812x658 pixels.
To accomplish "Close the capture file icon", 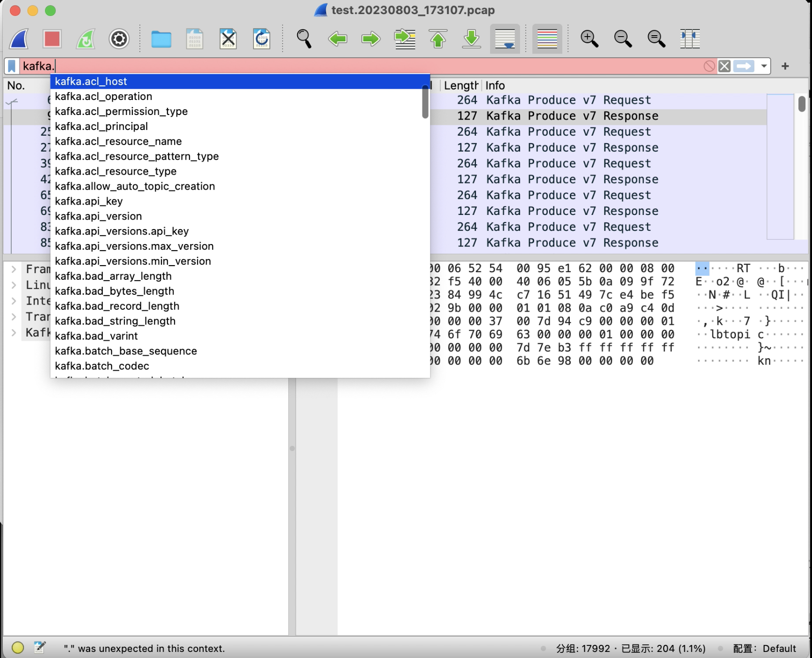I will 228,39.
